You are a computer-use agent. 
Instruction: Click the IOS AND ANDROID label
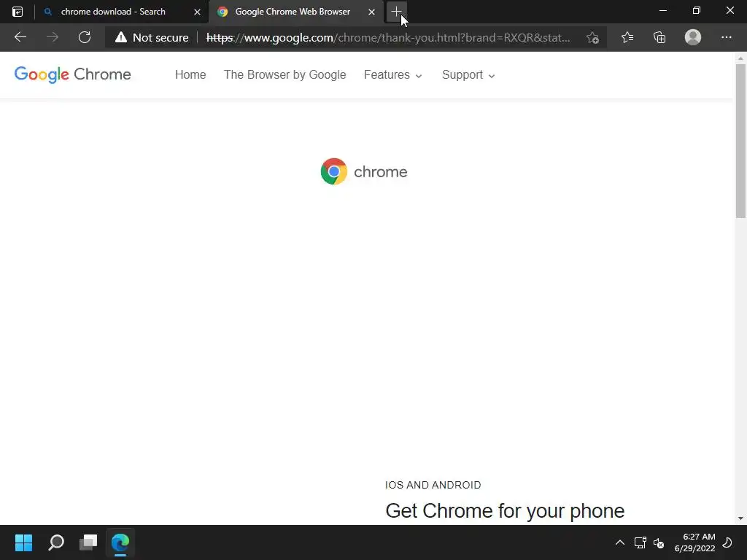[x=433, y=485]
